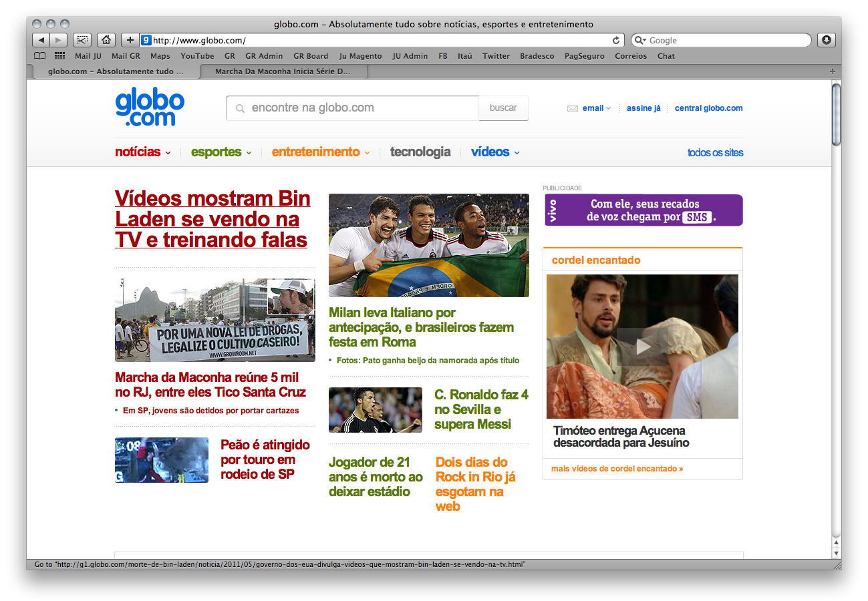
Task: Click the vertical scrollbar thumb
Action: (836, 114)
